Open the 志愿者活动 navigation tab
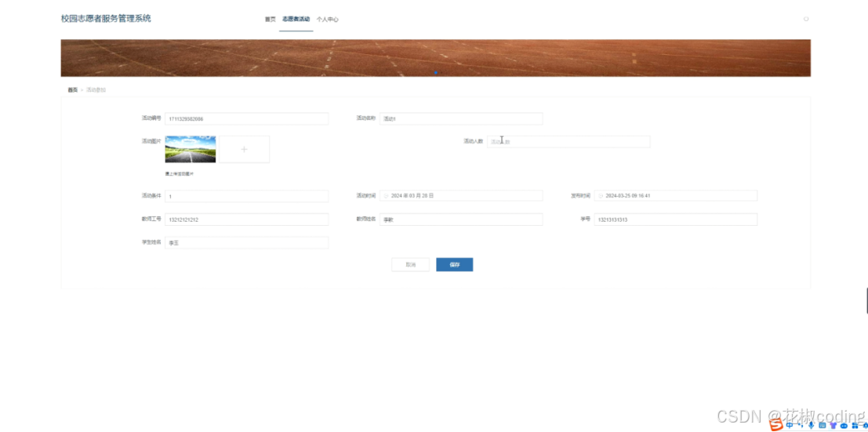Viewport: 868px width, 432px height. coord(296,19)
